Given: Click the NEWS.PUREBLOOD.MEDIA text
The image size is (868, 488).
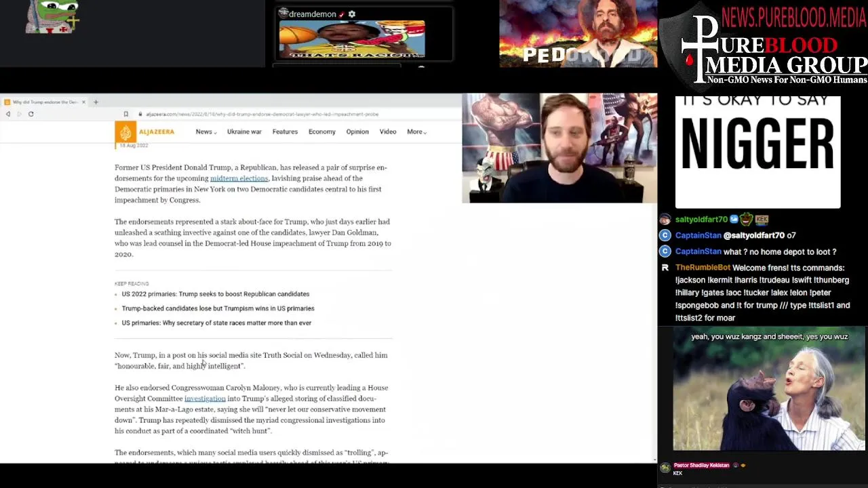Looking at the screenshot, I should [794, 17].
